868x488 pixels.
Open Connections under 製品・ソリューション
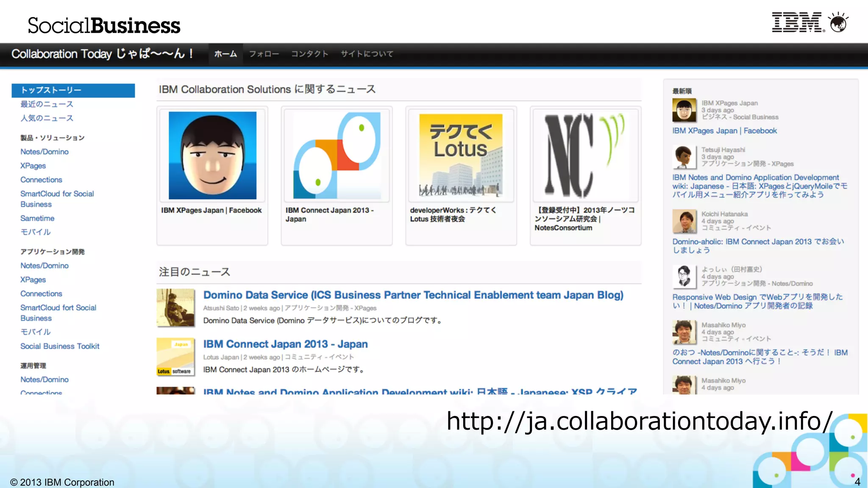(41, 180)
